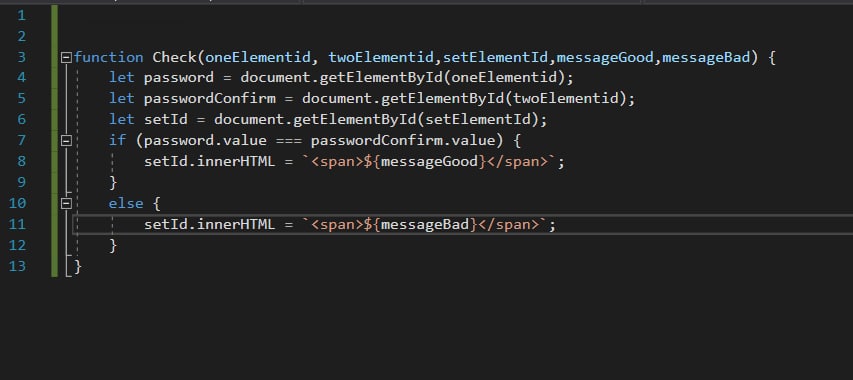Click '${messageGood}' in the template string
The width and height of the screenshot is (853, 380).
coord(424,161)
